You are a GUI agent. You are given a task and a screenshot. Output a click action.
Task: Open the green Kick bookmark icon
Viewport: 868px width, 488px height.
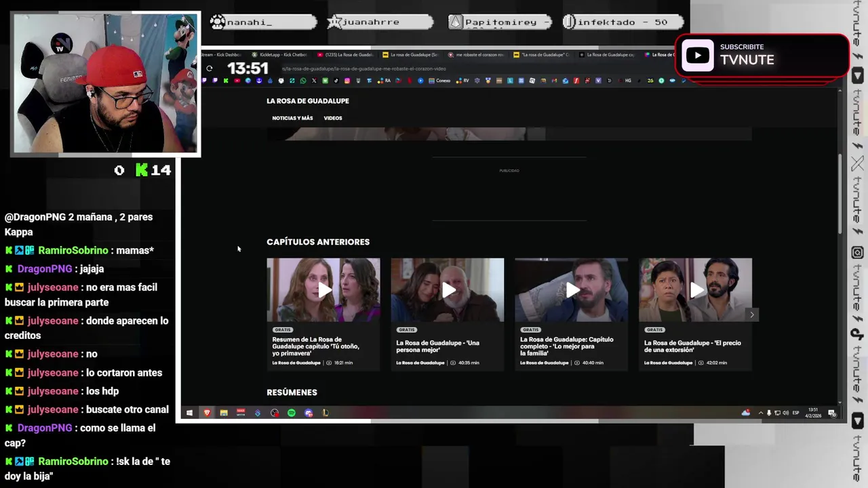[x=226, y=81]
